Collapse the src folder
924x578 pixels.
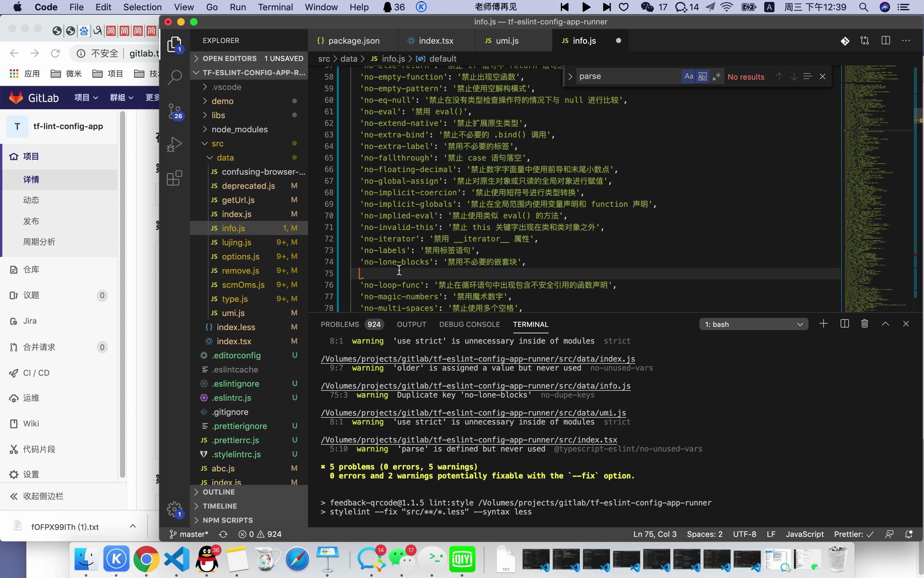tap(249, 143)
